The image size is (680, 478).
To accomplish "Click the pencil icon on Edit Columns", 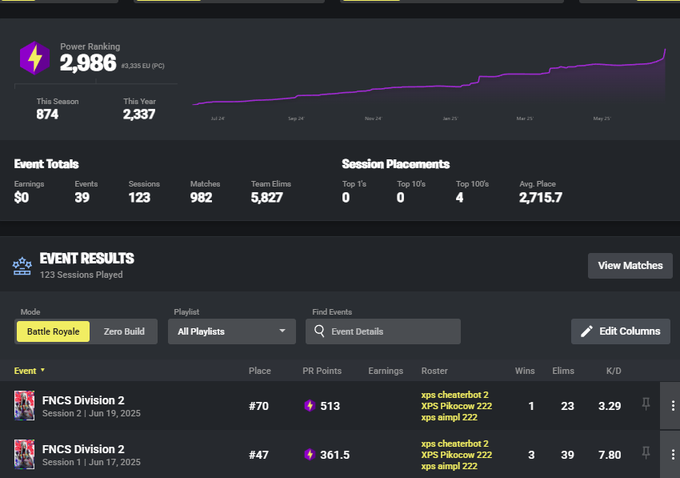I will 586,331.
